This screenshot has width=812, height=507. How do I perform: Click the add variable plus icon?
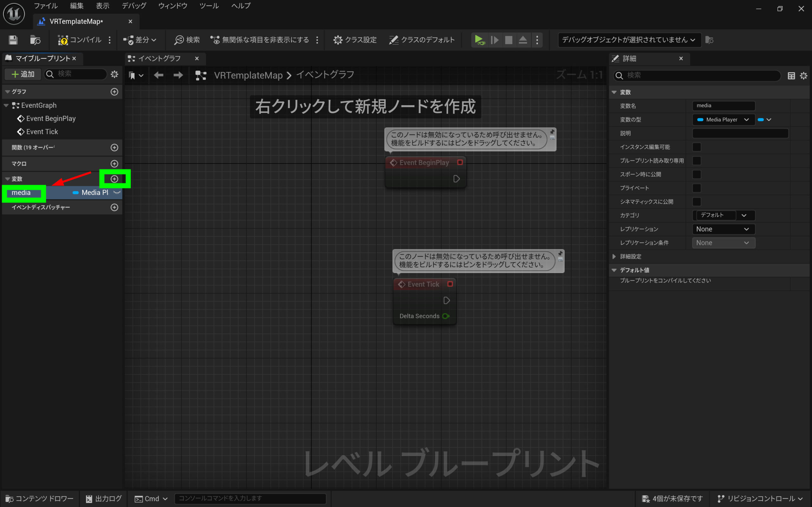[x=115, y=179]
